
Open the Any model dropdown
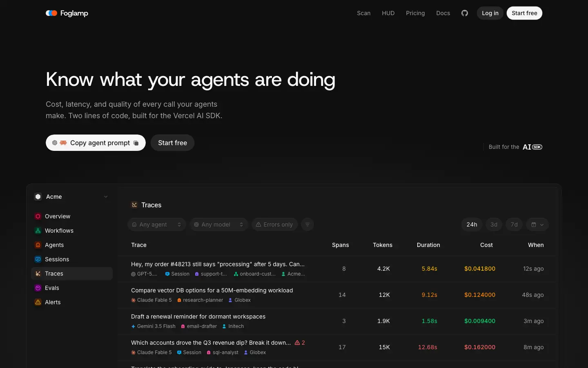(219, 224)
